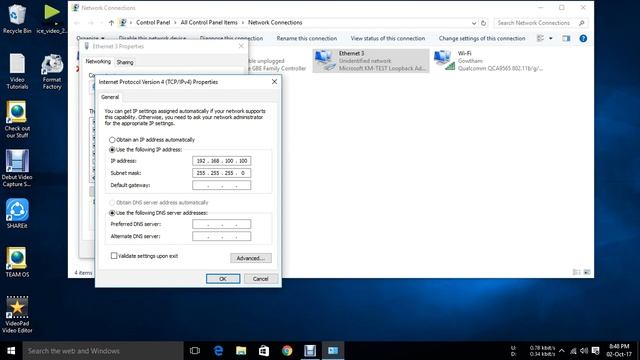This screenshot has width=640, height=360.
Task: Open the Check out our Stuff shortcut
Action: tap(17, 120)
